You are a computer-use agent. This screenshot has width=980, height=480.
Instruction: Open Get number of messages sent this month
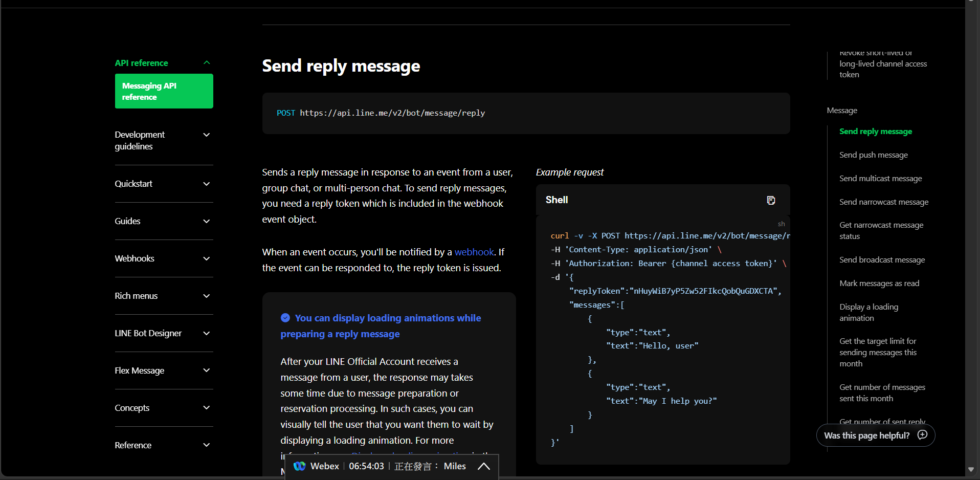882,393
